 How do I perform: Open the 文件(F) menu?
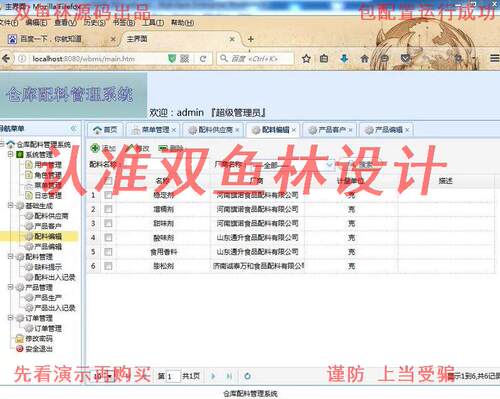point(9,23)
